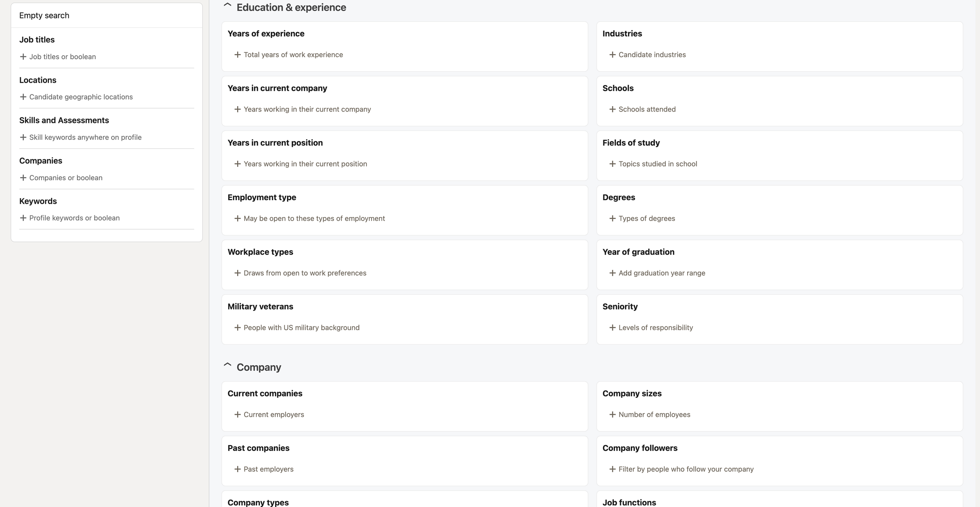The height and width of the screenshot is (507, 980).
Task: Collapse the Education & experience section
Action: click(227, 5)
